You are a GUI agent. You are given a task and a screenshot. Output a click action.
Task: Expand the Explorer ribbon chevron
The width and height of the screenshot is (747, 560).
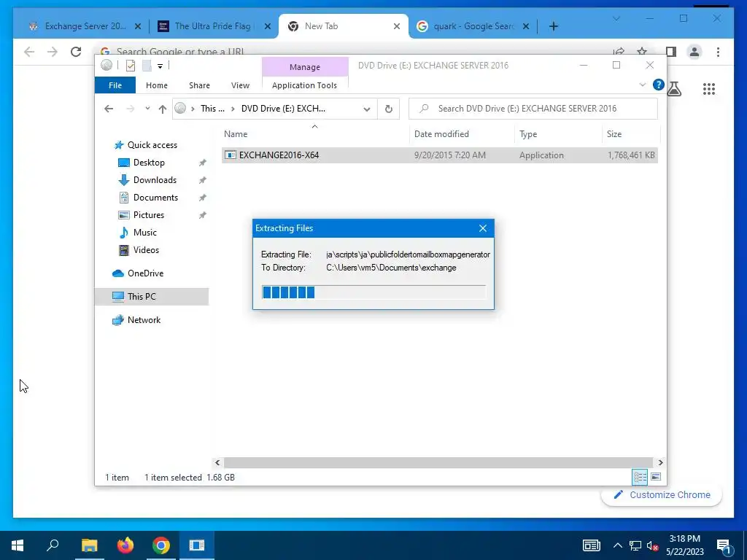[x=642, y=85]
